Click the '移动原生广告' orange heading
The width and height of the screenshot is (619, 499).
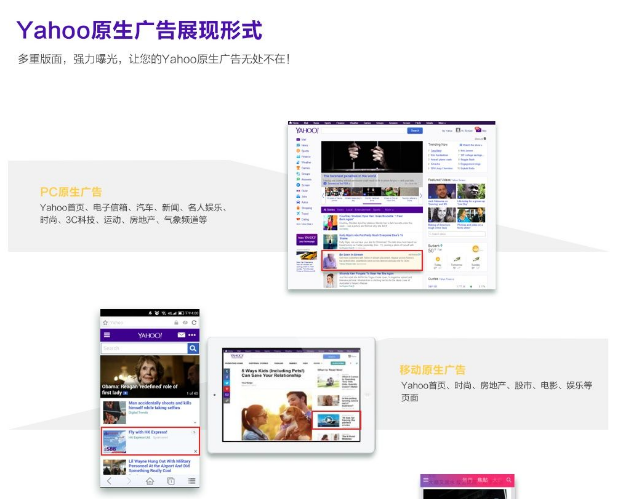pyautogui.click(x=433, y=370)
